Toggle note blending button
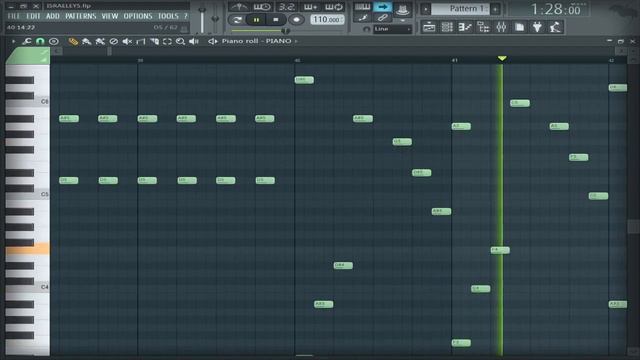The height and width of the screenshot is (360, 640). [x=362, y=18]
